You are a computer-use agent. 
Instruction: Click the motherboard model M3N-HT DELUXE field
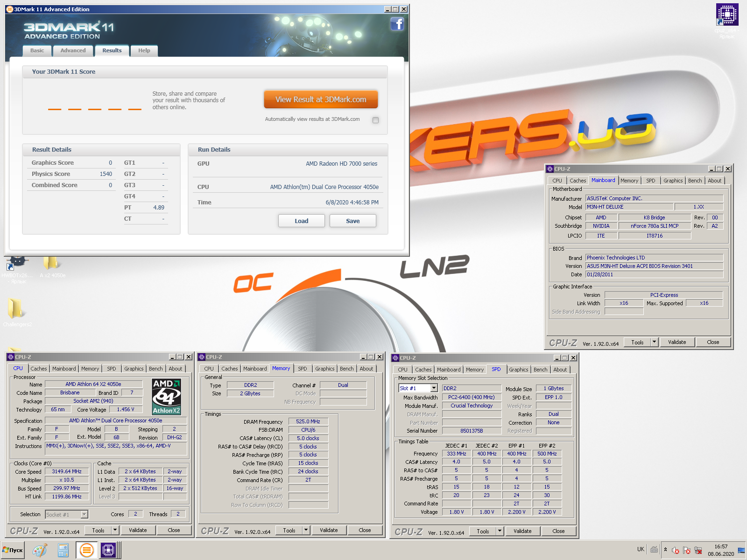point(629,207)
